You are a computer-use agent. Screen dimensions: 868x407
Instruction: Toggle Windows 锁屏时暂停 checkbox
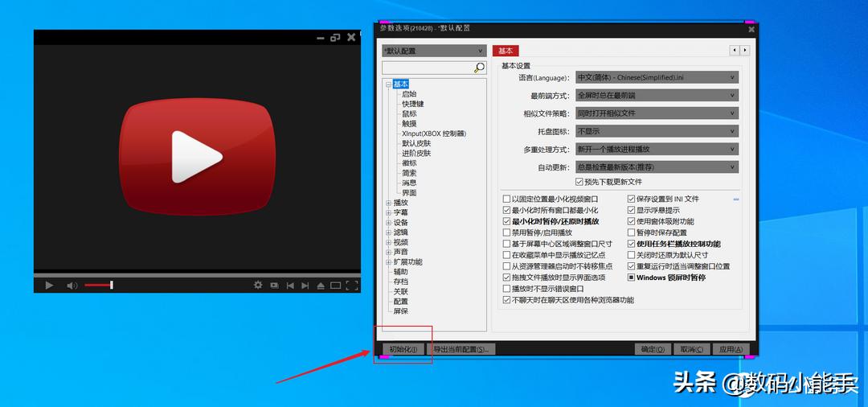pyautogui.click(x=631, y=277)
